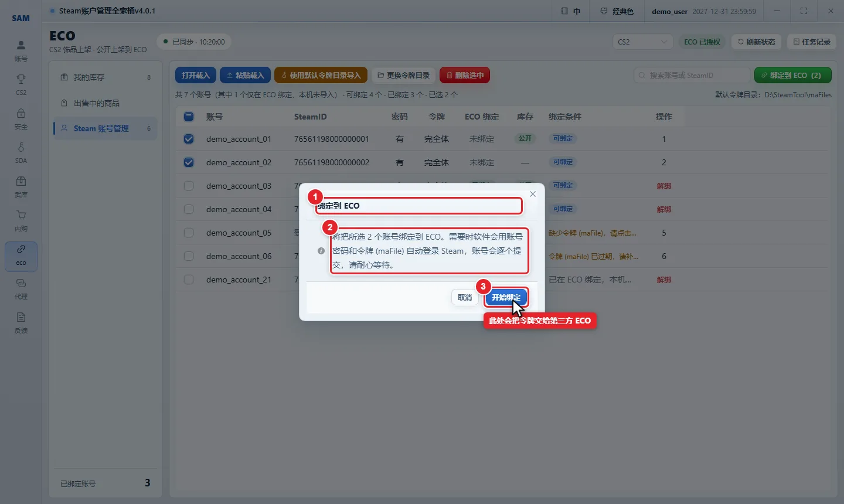The height and width of the screenshot is (504, 844).
Task: Open 我的库存 in the left panel
Action: (106, 77)
